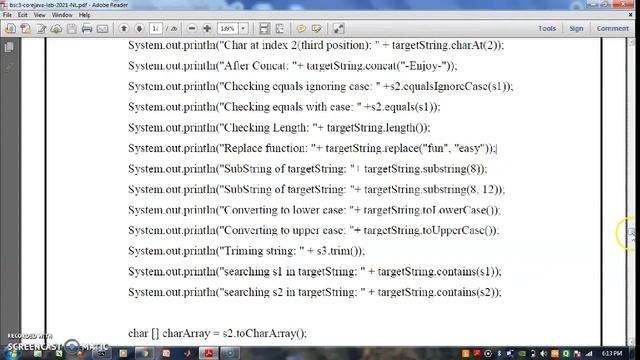Click the 'Triming string' code line
The width and height of the screenshot is (640, 360).
point(247,251)
